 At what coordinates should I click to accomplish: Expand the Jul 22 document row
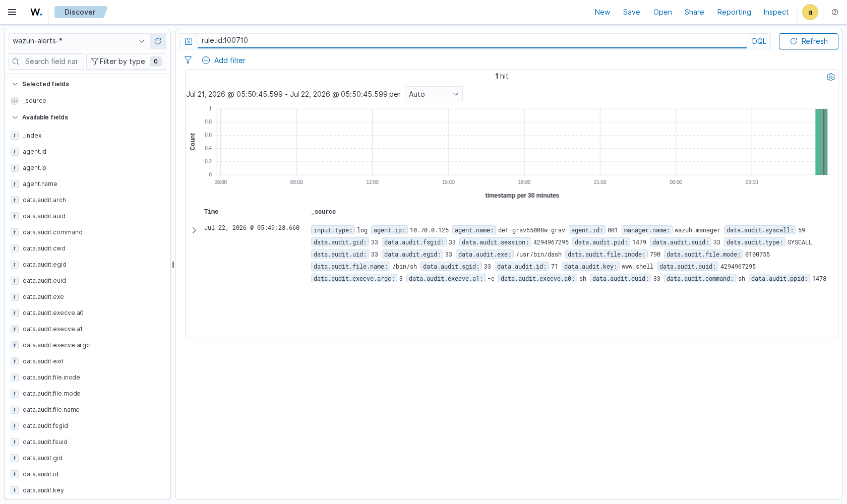[194, 230]
